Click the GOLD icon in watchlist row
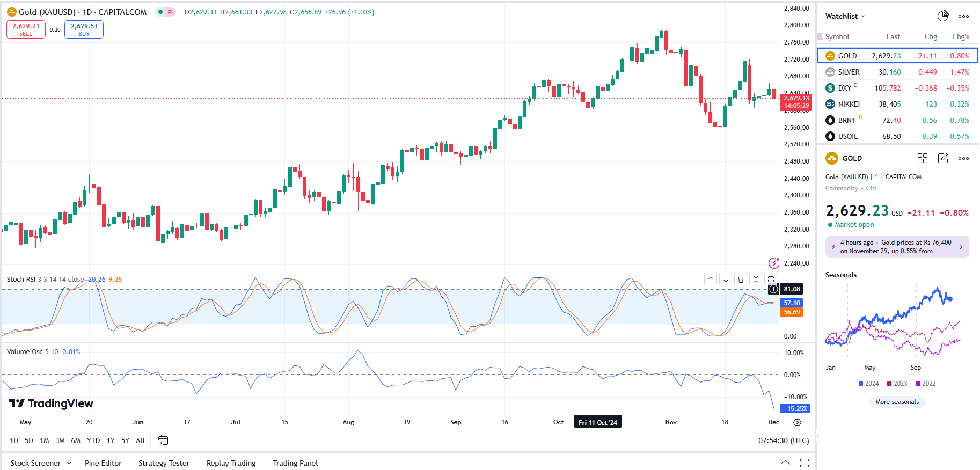The width and height of the screenshot is (980, 470). (x=830, y=56)
